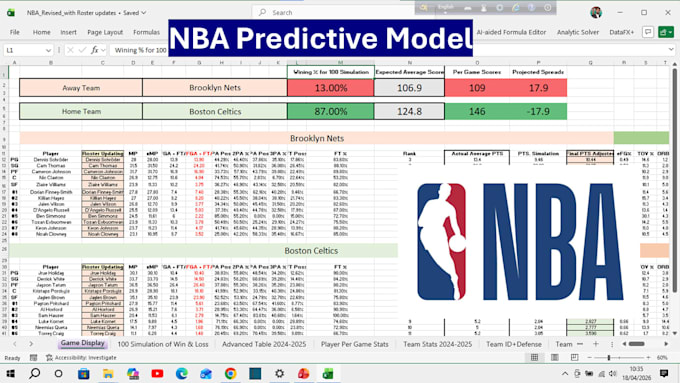Open the DataFX+ ribbon tab
Screen dimensions: 680x383
click(621, 32)
